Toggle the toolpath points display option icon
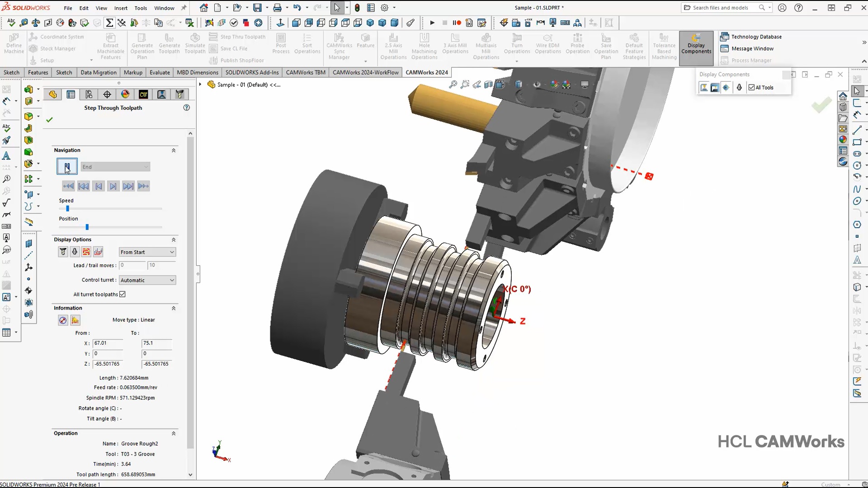Image resolution: width=868 pixels, height=488 pixels. point(98,252)
